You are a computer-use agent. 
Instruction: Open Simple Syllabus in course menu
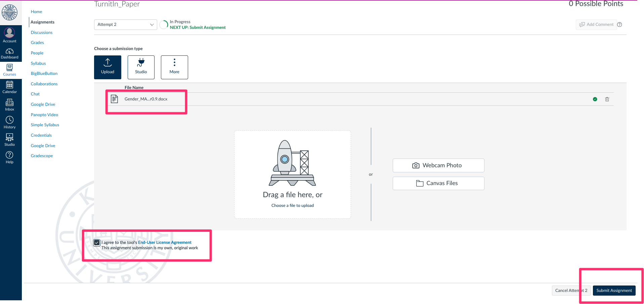45,125
